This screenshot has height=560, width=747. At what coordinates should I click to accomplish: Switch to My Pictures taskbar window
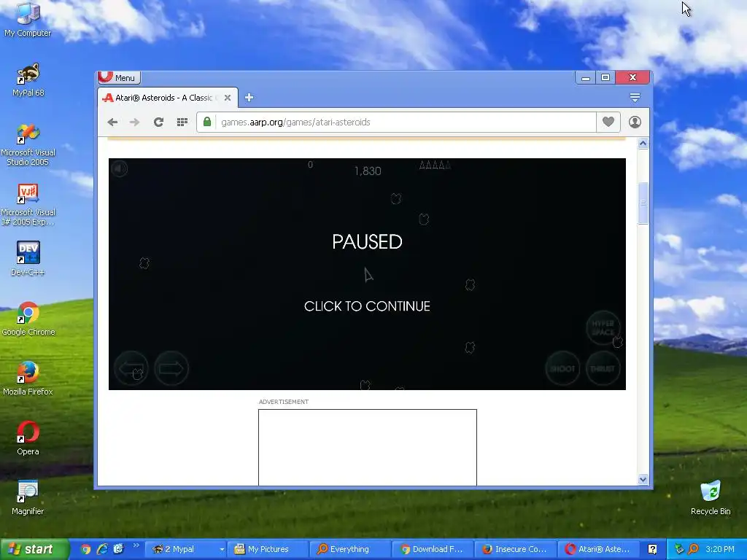click(268, 549)
